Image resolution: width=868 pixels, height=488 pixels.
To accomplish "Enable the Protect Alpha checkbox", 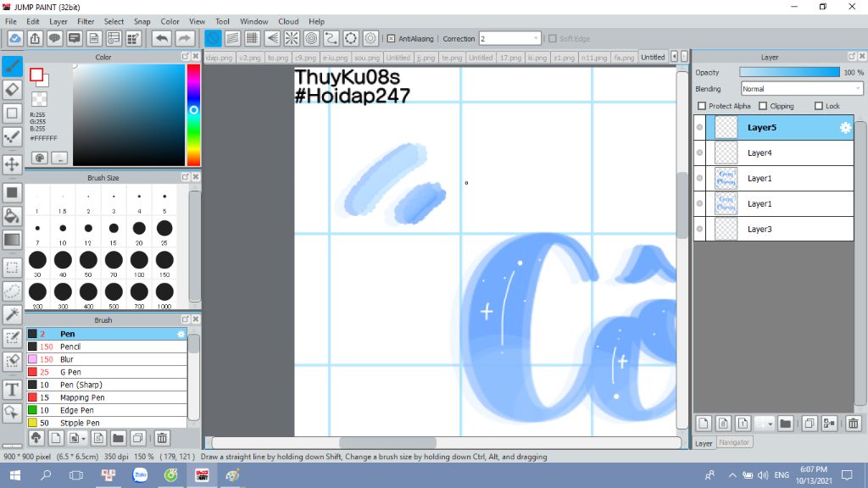I will click(702, 106).
